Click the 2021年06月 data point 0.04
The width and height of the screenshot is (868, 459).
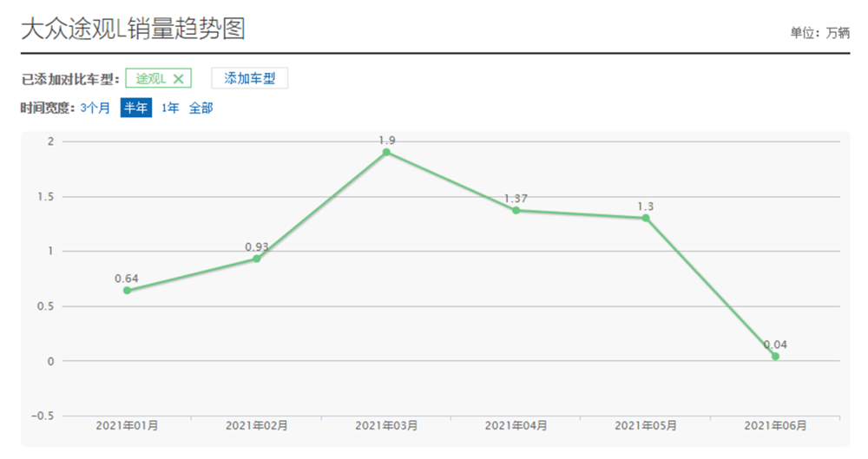click(775, 357)
